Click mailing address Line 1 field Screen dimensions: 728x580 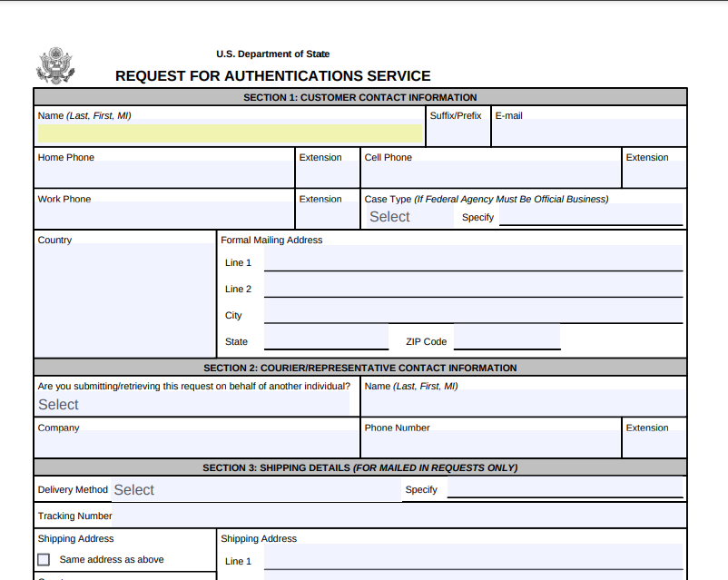click(x=472, y=263)
